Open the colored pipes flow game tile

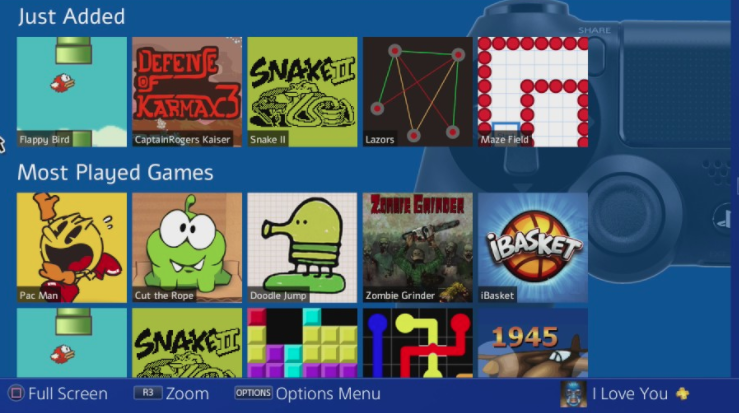[418, 343]
